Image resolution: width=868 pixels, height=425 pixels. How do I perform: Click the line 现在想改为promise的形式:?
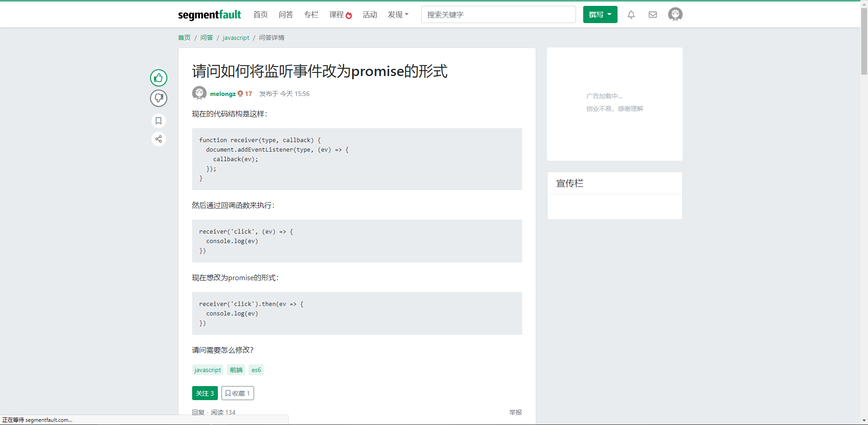(236, 277)
